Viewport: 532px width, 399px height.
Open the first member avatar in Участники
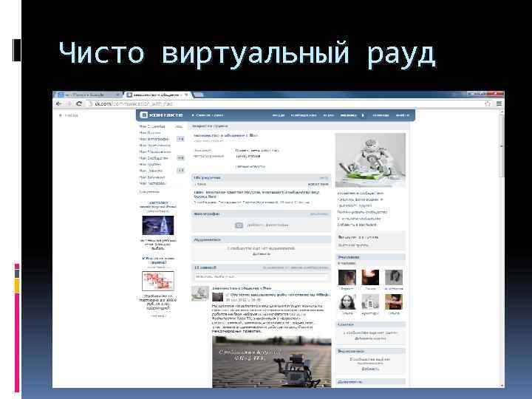point(347,278)
